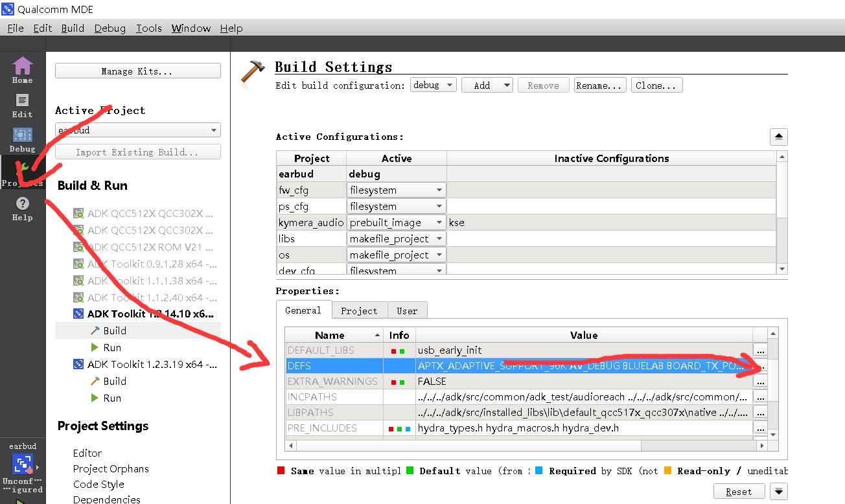The height and width of the screenshot is (504, 845).
Task: Select Run under ADK Toolkit 1.2.3.19
Action: tap(112, 398)
